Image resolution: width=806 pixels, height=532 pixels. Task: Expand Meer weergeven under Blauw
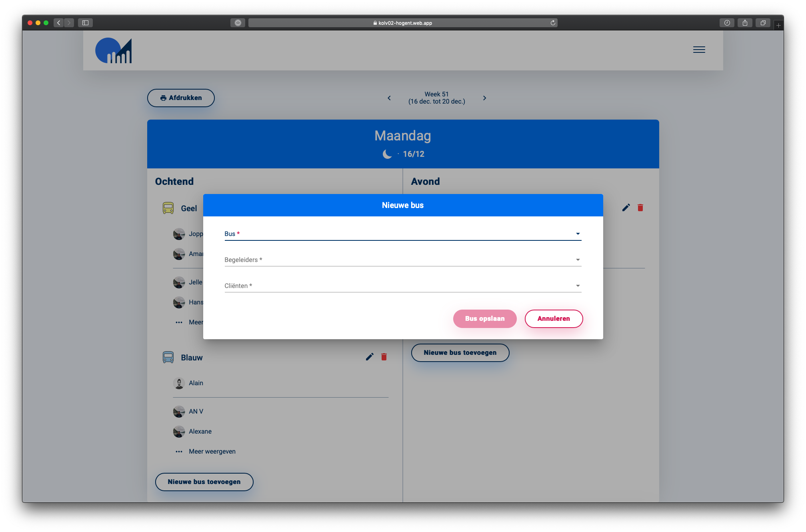coord(212,451)
